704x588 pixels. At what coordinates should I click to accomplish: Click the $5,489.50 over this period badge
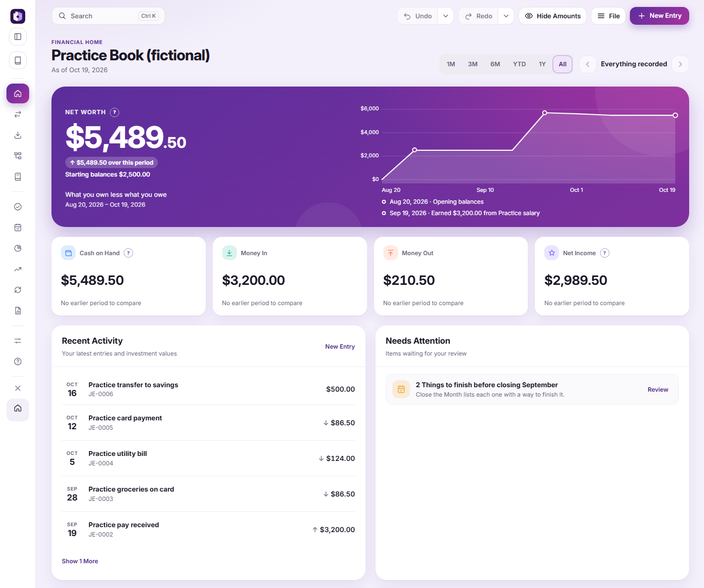[x=111, y=163]
